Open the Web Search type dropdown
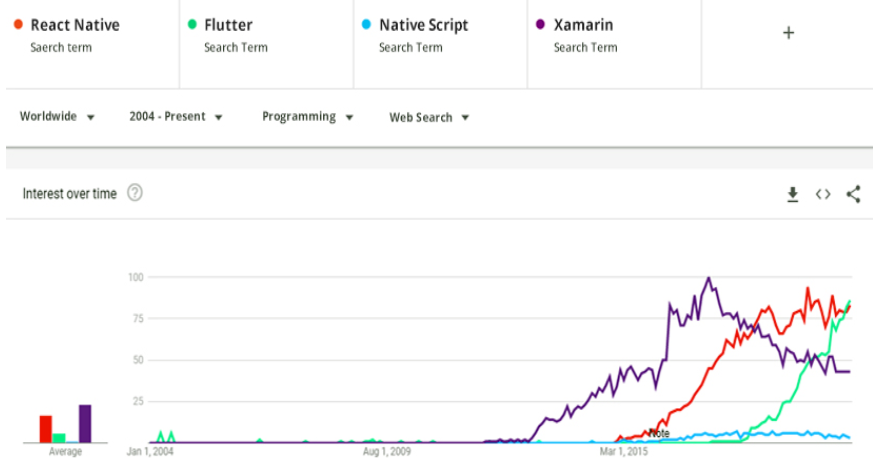 coord(429,118)
